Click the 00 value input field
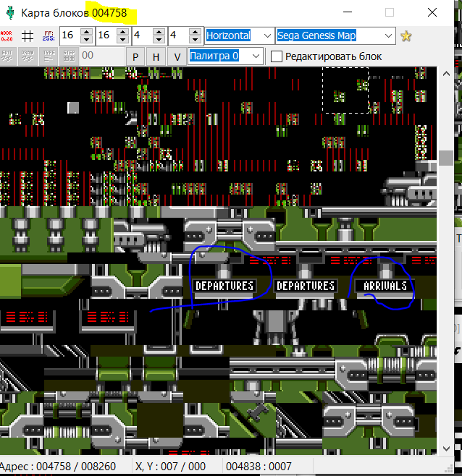 click(x=102, y=56)
